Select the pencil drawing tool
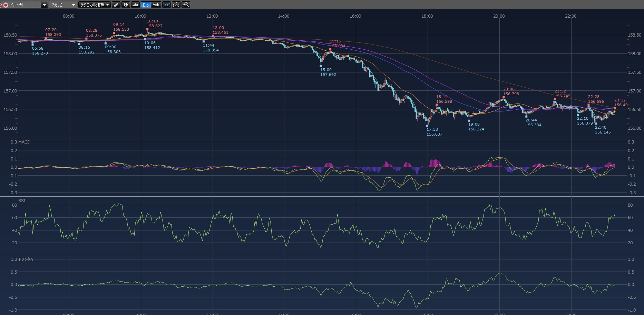Screen dimensions: 644x315 pyautogui.click(x=116, y=5)
